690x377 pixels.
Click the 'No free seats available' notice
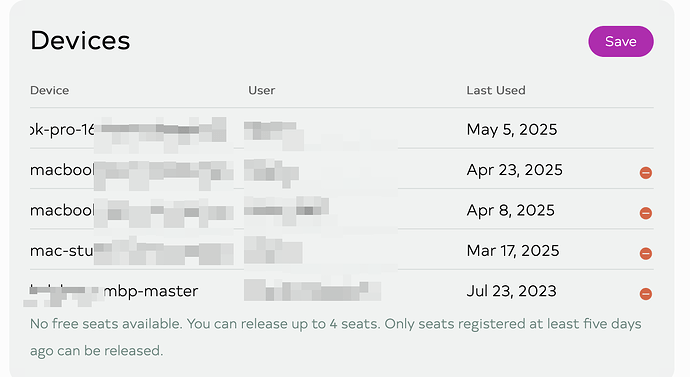pyautogui.click(x=336, y=337)
